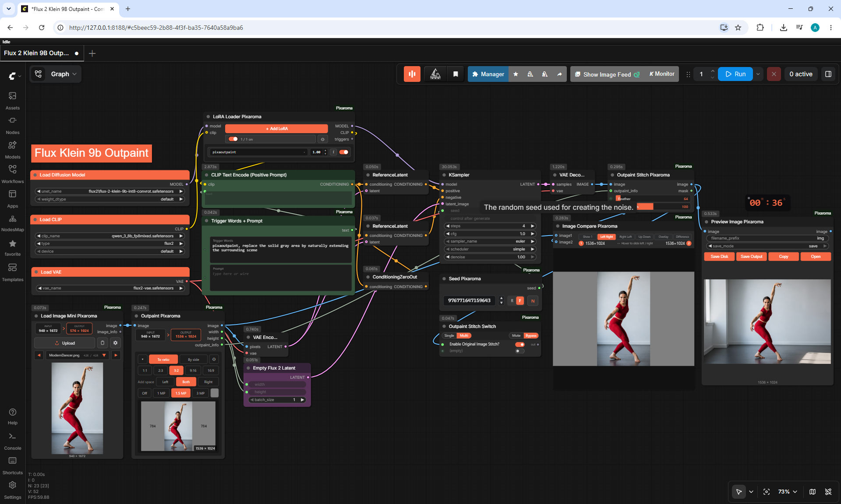Open the Templates sidebar panel
The image size is (841, 504).
tap(12, 272)
